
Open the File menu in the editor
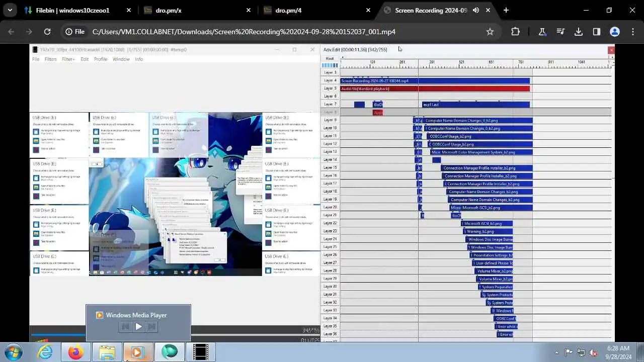pyautogui.click(x=36, y=59)
